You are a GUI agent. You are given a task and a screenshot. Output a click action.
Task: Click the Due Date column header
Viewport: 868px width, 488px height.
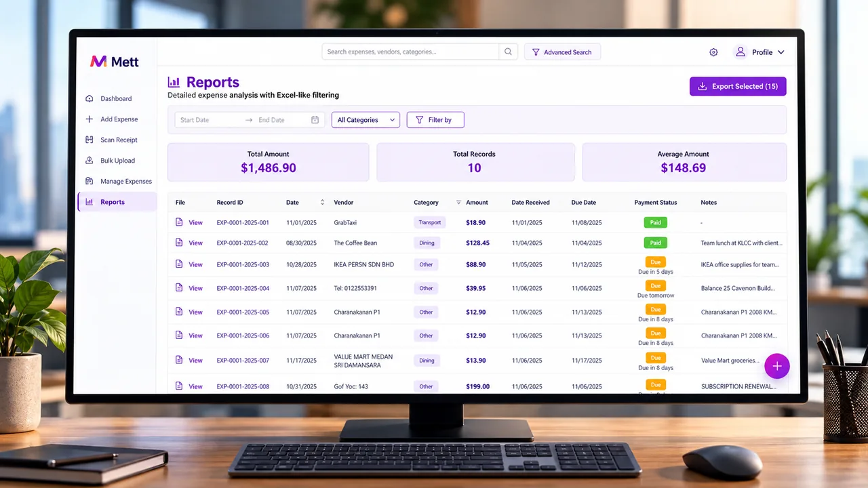point(583,202)
